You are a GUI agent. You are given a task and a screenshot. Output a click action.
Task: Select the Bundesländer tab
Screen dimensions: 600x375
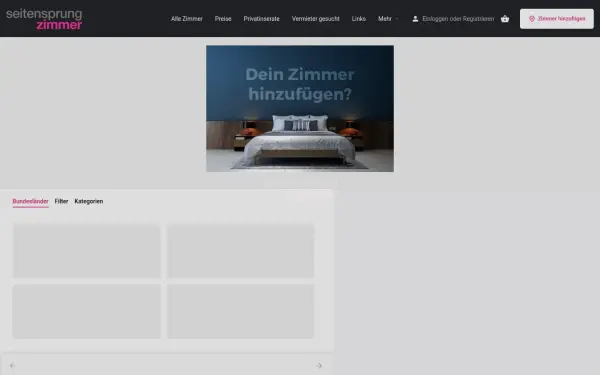click(x=31, y=201)
